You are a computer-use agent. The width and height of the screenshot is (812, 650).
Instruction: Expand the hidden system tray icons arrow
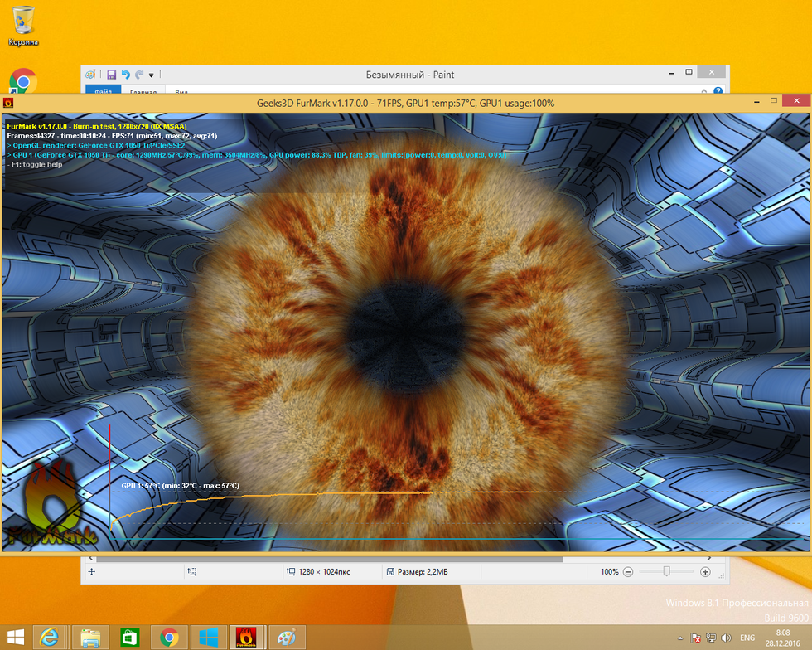click(x=681, y=638)
